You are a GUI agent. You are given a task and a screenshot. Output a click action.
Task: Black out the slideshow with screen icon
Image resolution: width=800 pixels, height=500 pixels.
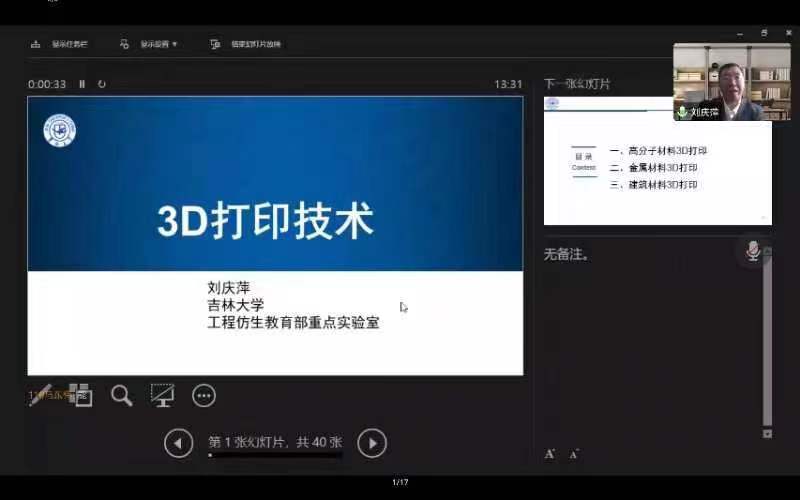click(162, 395)
